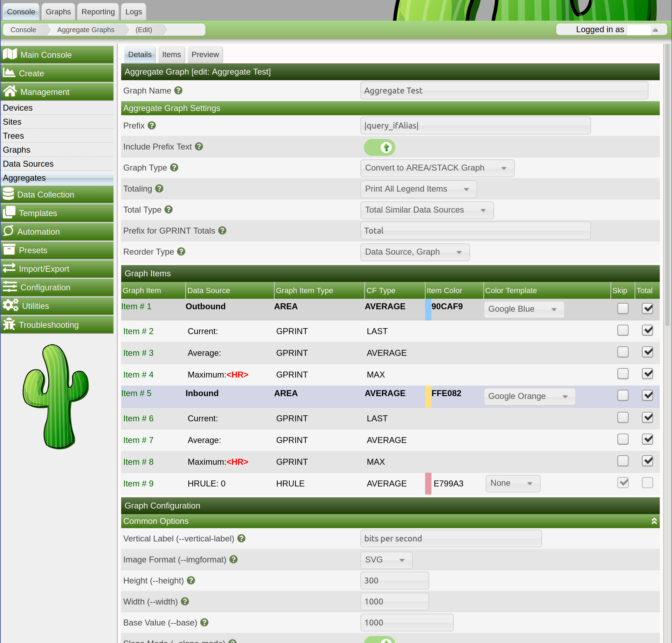Open the Graph Type dropdown
Screen dimensions: 672x643
pos(437,168)
